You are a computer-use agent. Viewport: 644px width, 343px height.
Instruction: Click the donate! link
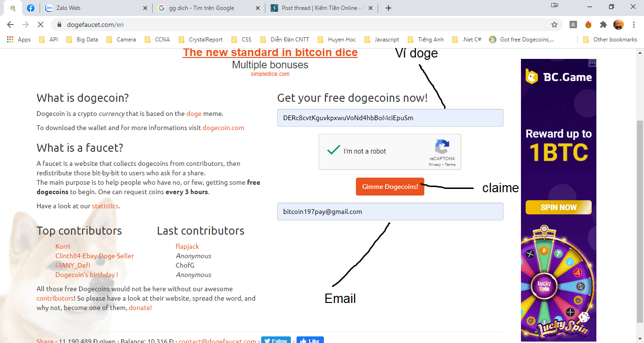pos(140,308)
